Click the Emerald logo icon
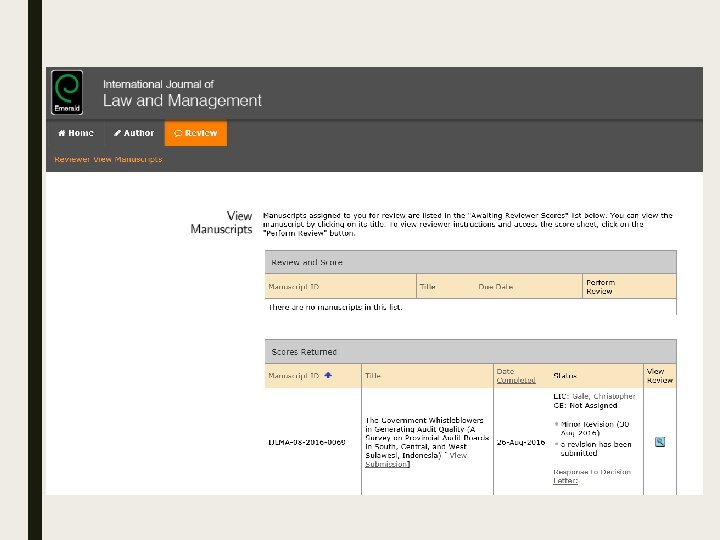 67,92
